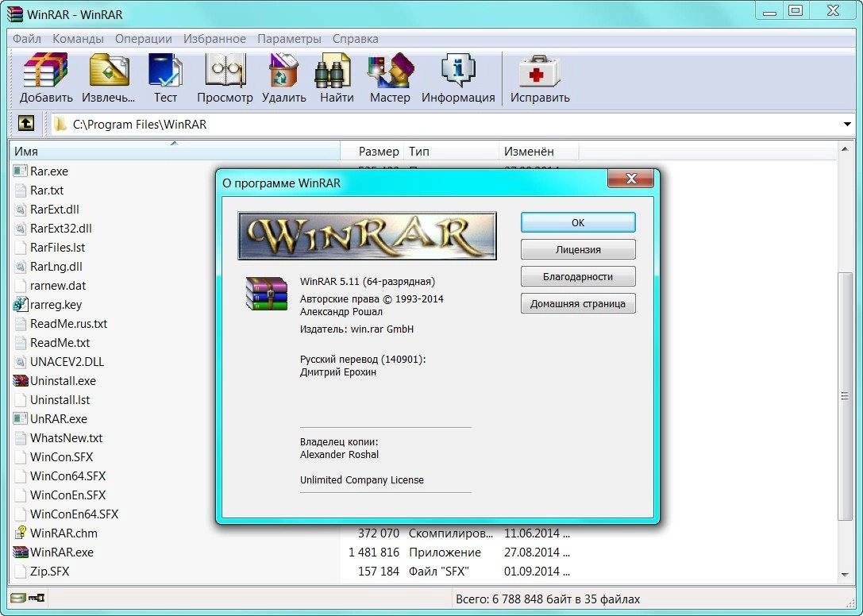Select the UnRAR.exe file icon
The height and width of the screenshot is (616, 863).
tap(21, 419)
